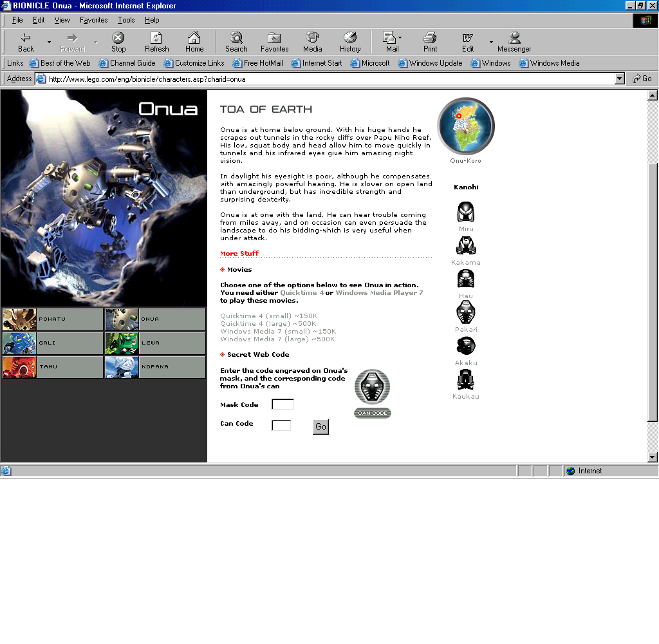
Task: Open the Tahu character tile
Action: coord(53,367)
